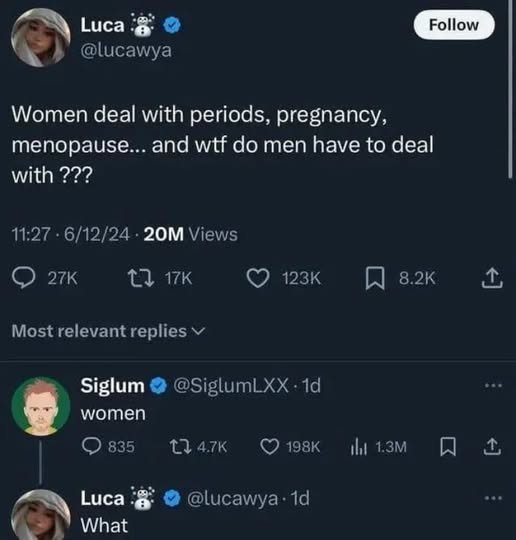
Task: Share the main tweet via upload icon
Action: [492, 278]
